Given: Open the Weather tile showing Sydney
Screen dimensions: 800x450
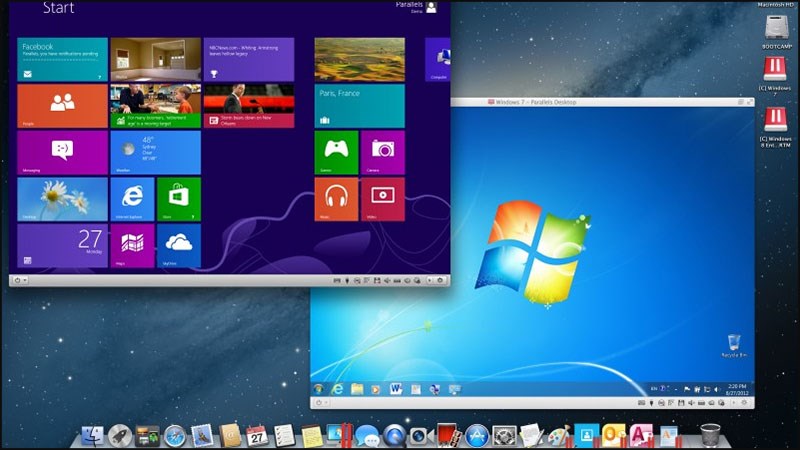Looking at the screenshot, I should coord(156,153).
